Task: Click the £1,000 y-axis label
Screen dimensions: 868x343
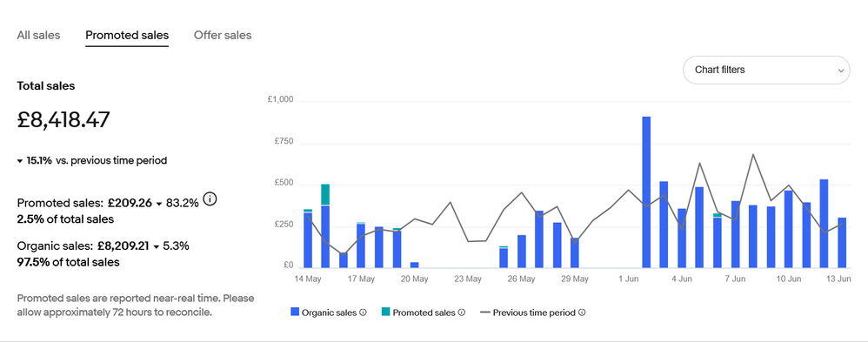Action: pyautogui.click(x=280, y=100)
